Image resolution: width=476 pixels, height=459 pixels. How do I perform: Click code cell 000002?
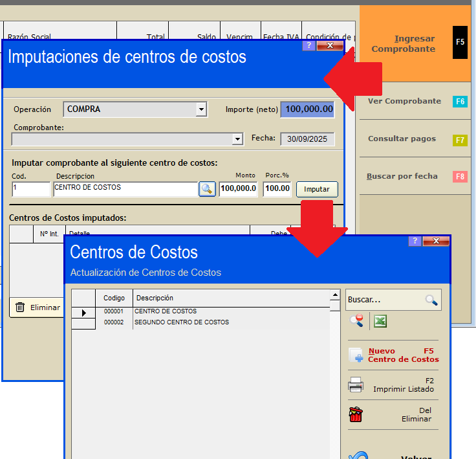tap(114, 322)
